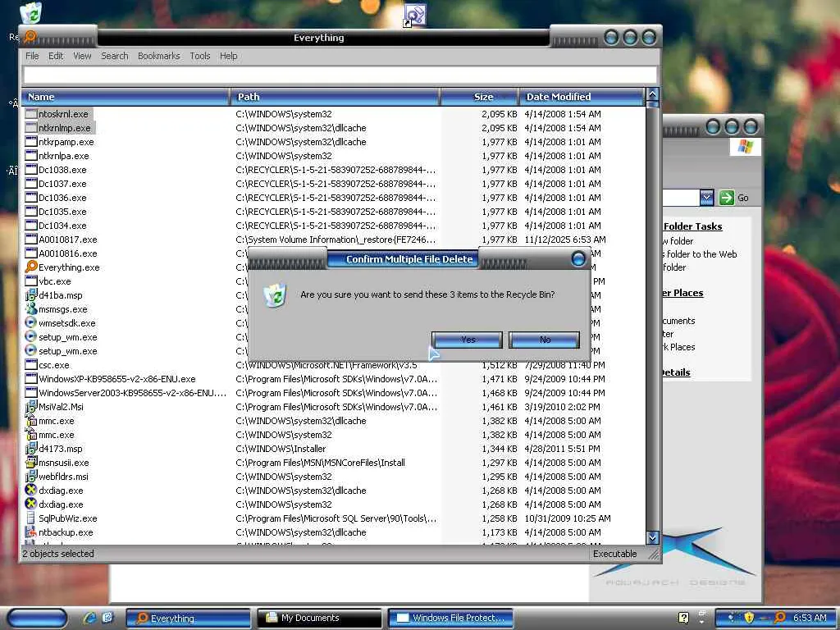Click the Everything search input field

[340, 75]
